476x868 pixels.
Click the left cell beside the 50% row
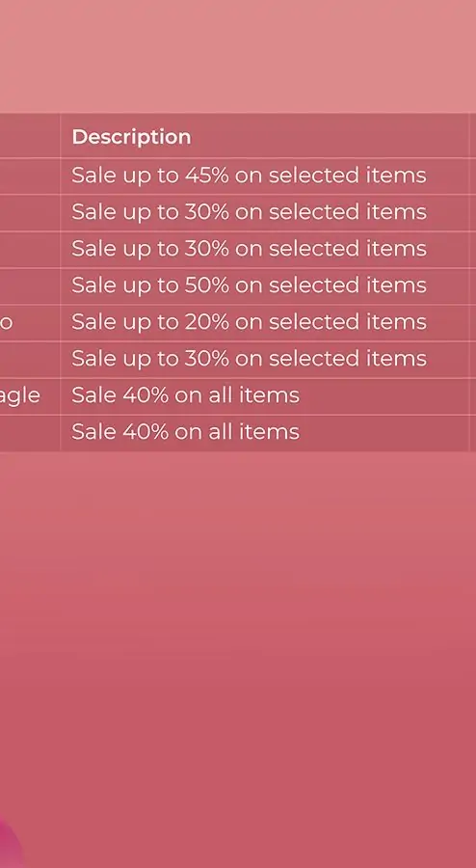point(30,285)
